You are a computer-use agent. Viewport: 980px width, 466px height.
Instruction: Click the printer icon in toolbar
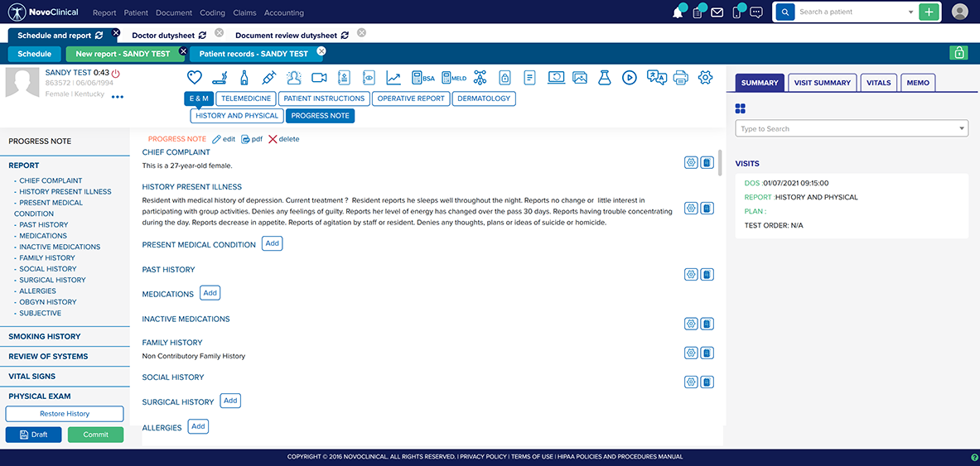coord(680,78)
